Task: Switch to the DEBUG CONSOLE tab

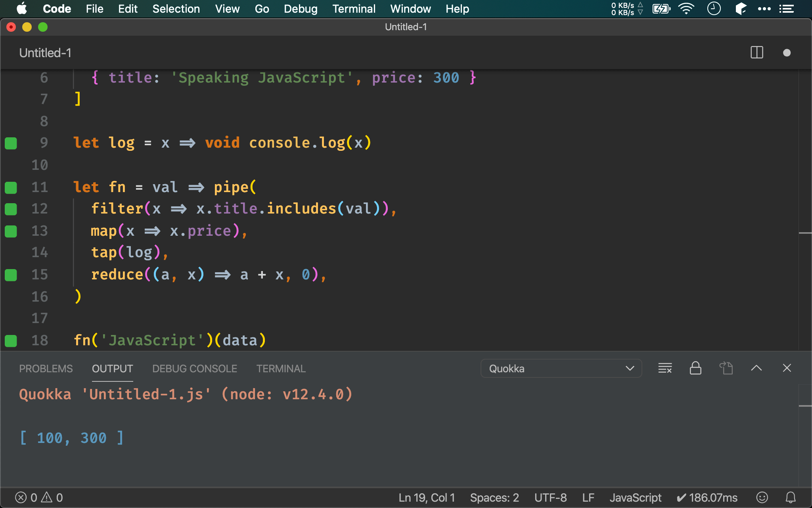Action: [194, 369]
